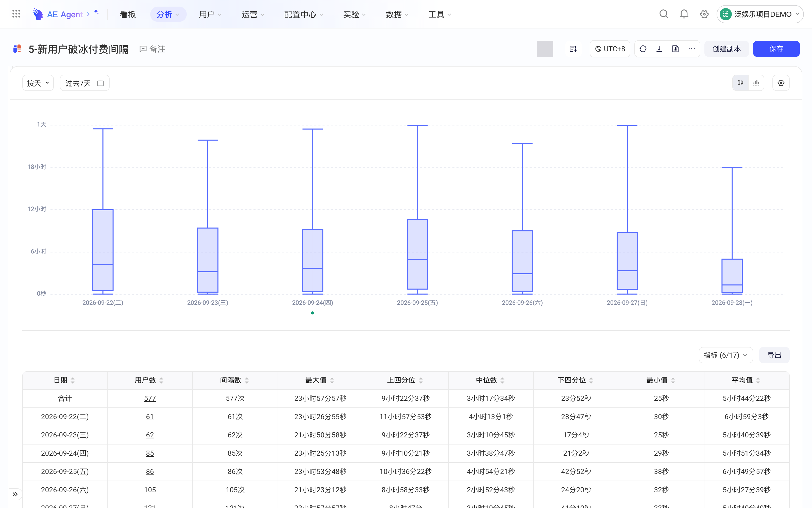Click the 导出 export button

pos(774,355)
